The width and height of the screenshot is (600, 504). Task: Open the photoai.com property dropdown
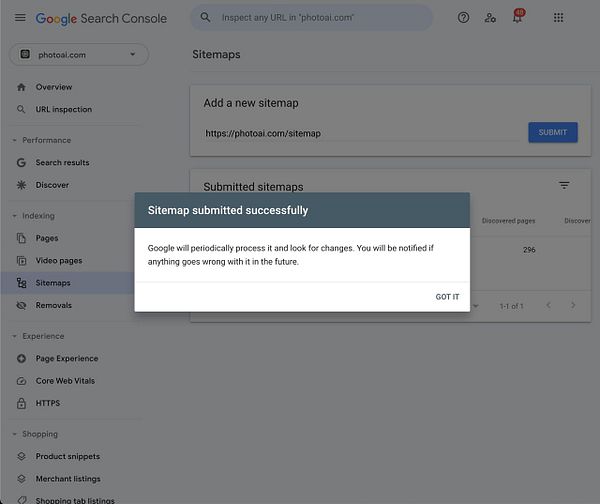[79, 55]
